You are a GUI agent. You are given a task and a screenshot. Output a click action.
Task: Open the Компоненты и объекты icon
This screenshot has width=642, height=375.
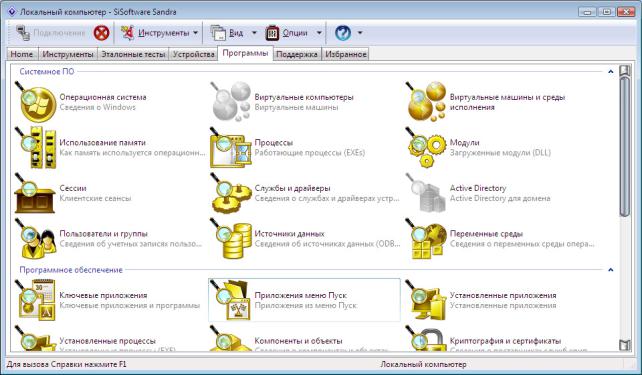coord(231,338)
